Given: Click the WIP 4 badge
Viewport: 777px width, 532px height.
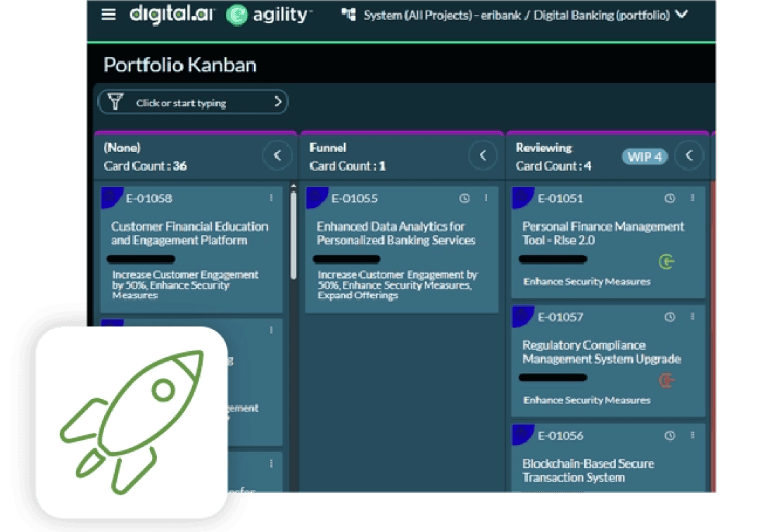Looking at the screenshot, I should [x=644, y=156].
